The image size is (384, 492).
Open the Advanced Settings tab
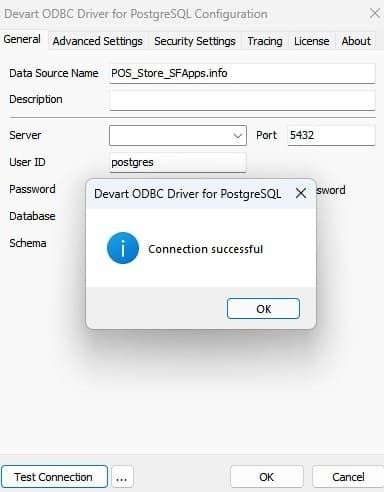point(98,41)
